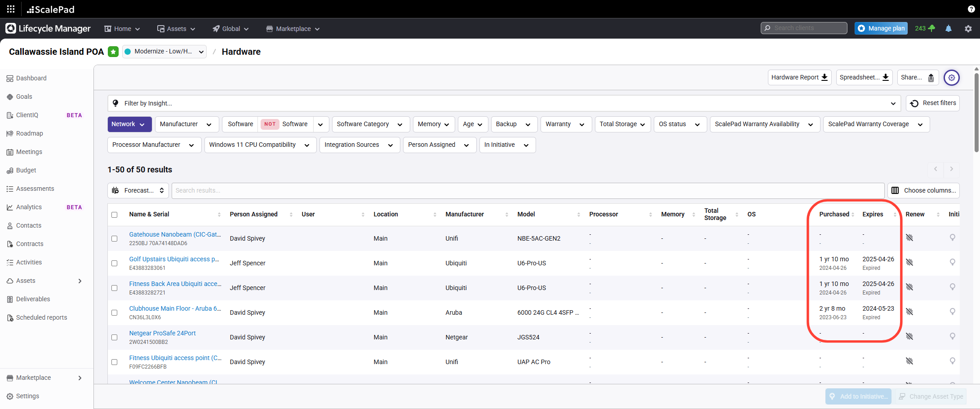This screenshot has width=980, height=409.
Task: Select the Clubhouse Main Floor row checkbox
Action: [115, 312]
